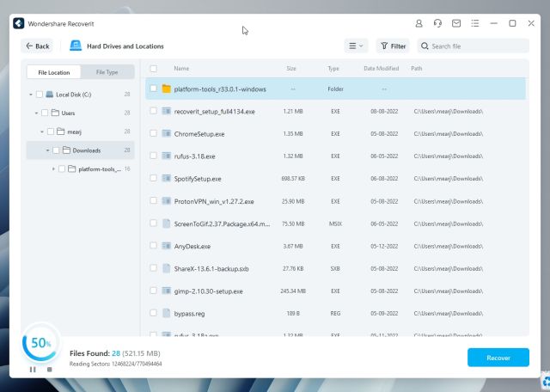Viewport: 550px width, 392px height.
Task: Collapse the Downloads tree node
Action: pyautogui.click(x=48, y=150)
